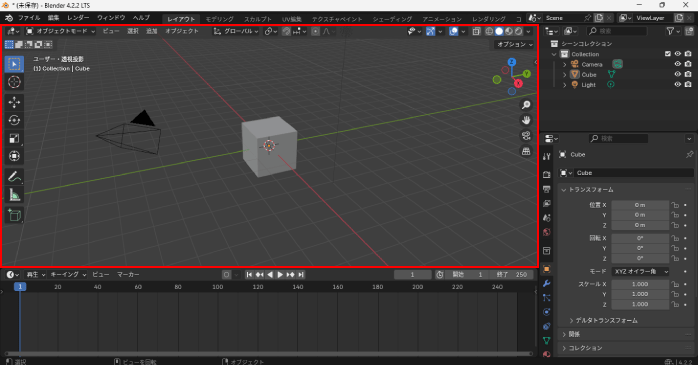Open オブジェクトモード mode dropdown
Viewport: 698px width, 365px height.
pos(60,31)
